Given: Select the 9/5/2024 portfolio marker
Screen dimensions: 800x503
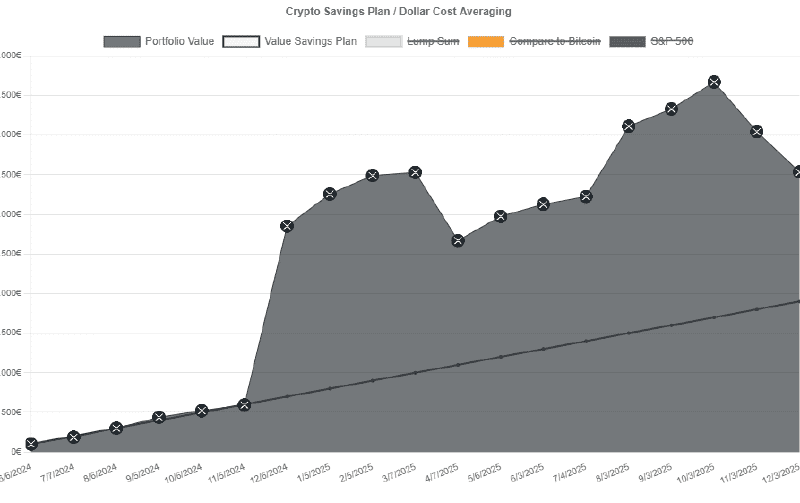Looking at the screenshot, I should [159, 417].
